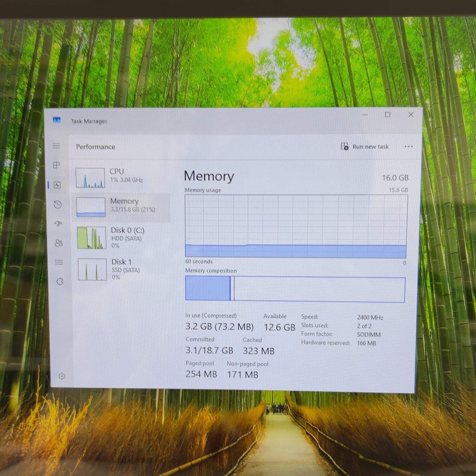The image size is (476, 476).
Task: Click the '3.2 GB (73.2 MB)' in-use value
Action: click(x=220, y=327)
